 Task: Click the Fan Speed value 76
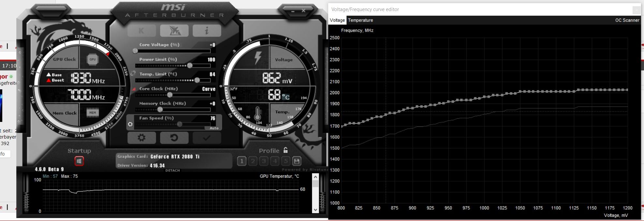click(x=213, y=118)
